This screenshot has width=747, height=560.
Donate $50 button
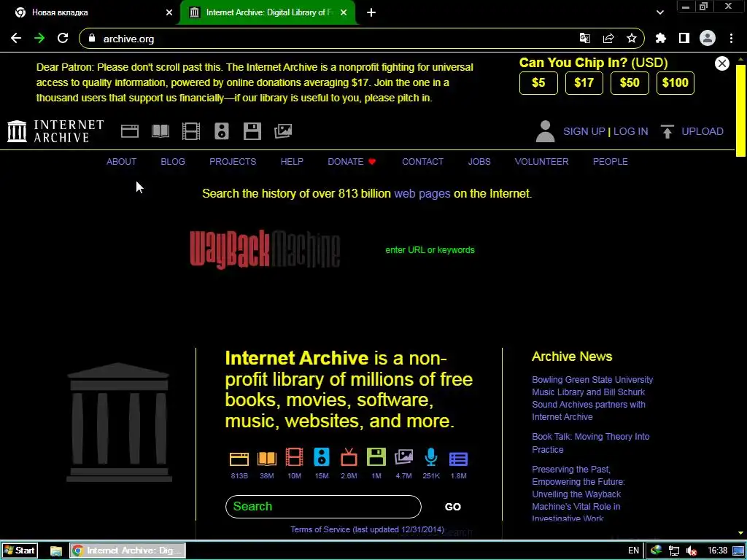click(x=630, y=83)
